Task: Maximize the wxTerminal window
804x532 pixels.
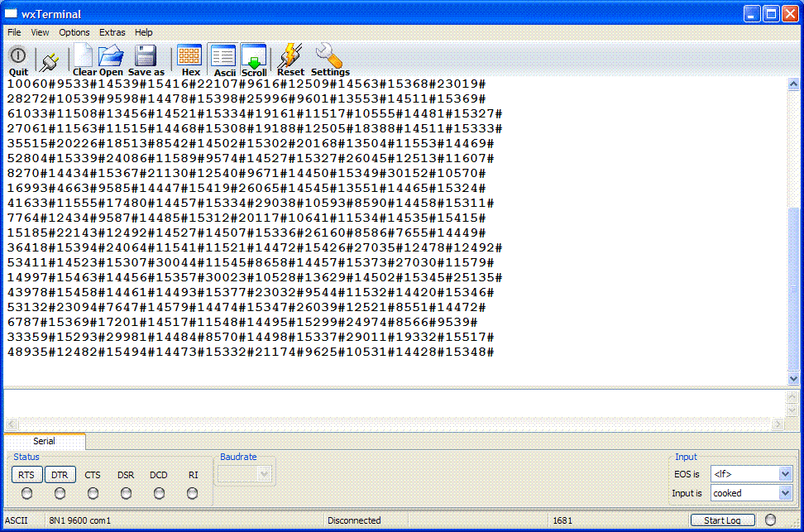Action: point(771,14)
